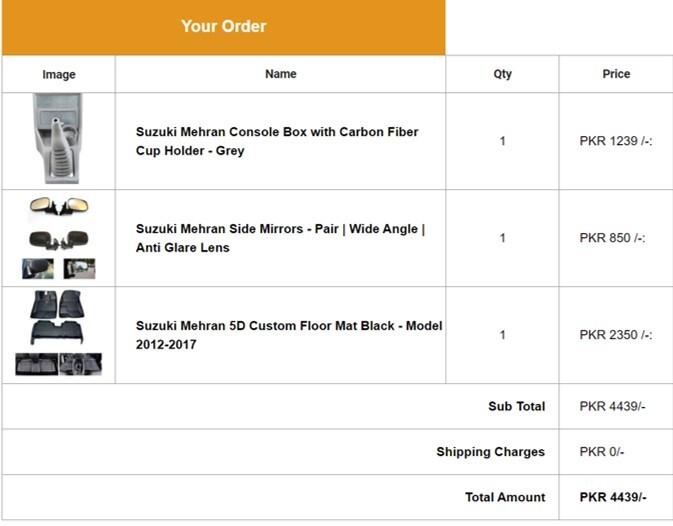Click the Qty column header
Screen dimensions: 673x526
click(x=503, y=74)
